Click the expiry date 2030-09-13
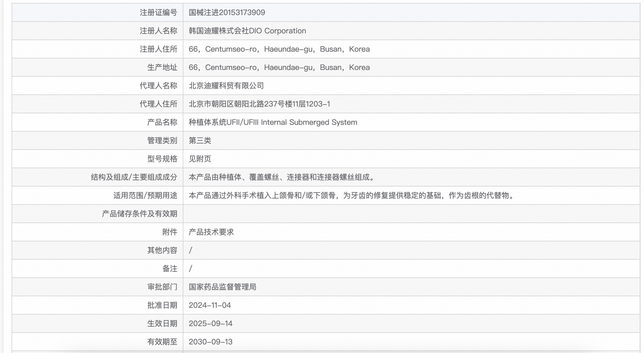The image size is (644, 353). pyautogui.click(x=210, y=342)
